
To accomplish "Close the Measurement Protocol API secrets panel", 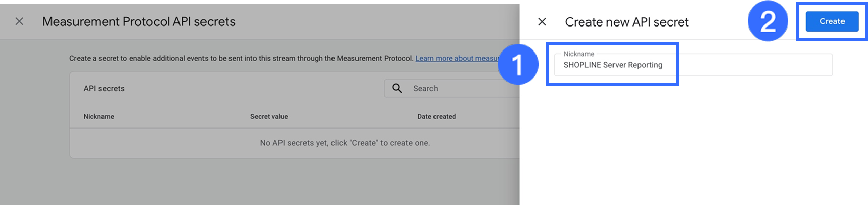I will (x=19, y=21).
